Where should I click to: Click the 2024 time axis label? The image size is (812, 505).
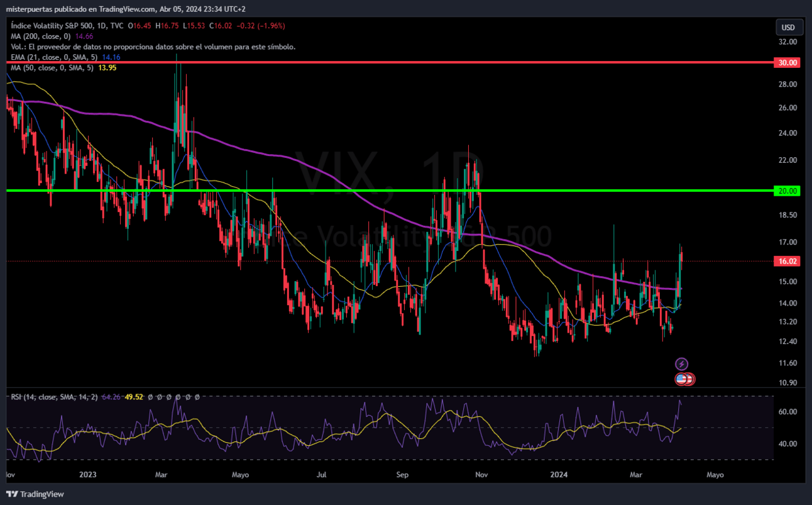click(x=557, y=475)
